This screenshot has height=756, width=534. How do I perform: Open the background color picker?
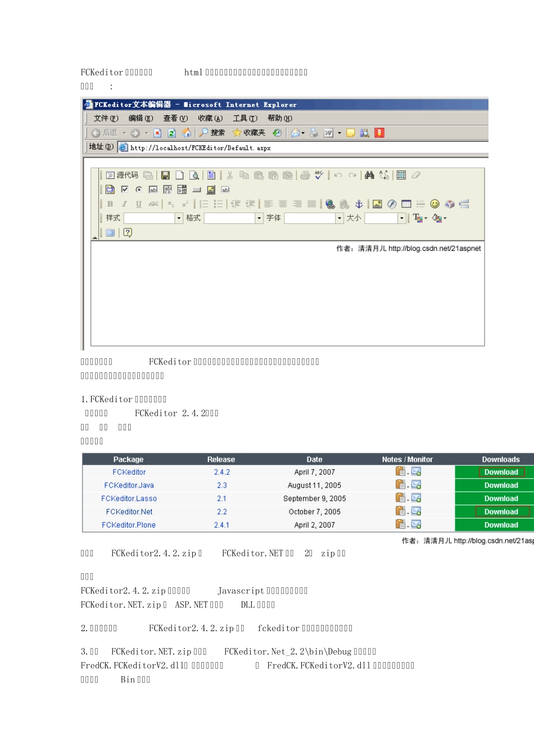(x=440, y=218)
